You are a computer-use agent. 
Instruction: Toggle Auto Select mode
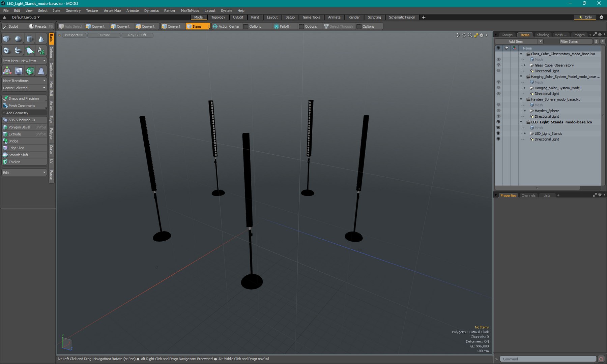tap(70, 26)
